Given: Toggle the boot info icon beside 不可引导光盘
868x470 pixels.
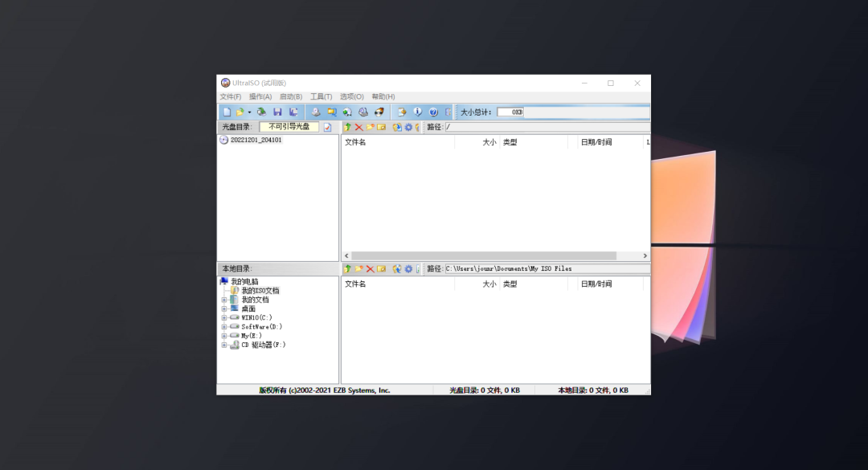Looking at the screenshot, I should 328,127.
